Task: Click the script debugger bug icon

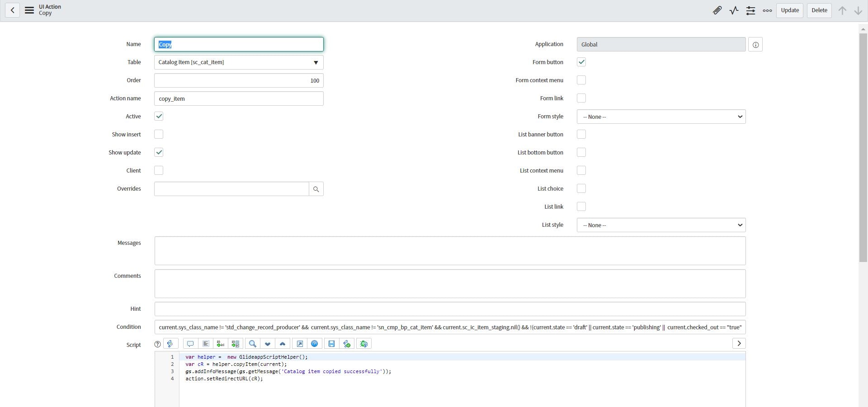Action: (364, 344)
